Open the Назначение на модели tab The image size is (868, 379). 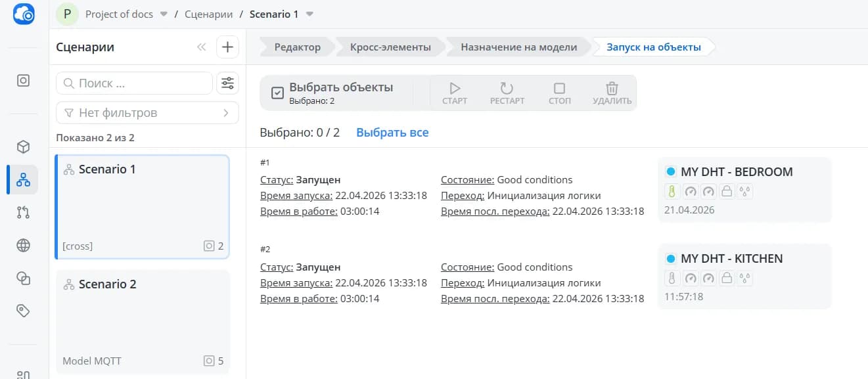click(x=518, y=47)
